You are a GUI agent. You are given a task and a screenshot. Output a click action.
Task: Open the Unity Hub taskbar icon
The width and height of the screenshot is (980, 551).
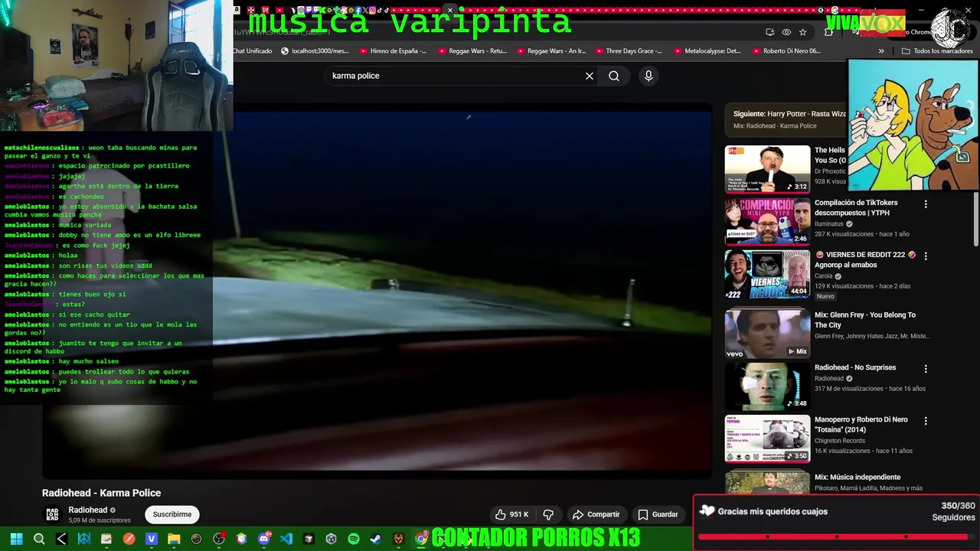click(x=331, y=539)
